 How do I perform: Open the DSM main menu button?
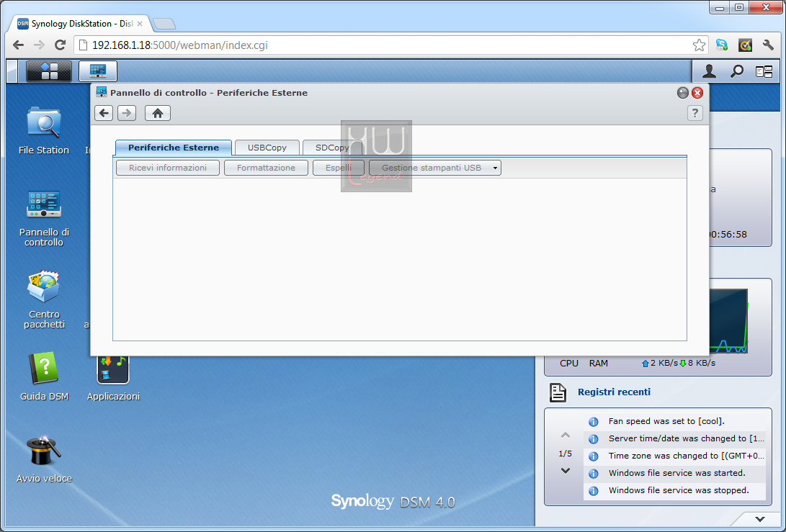click(x=48, y=71)
